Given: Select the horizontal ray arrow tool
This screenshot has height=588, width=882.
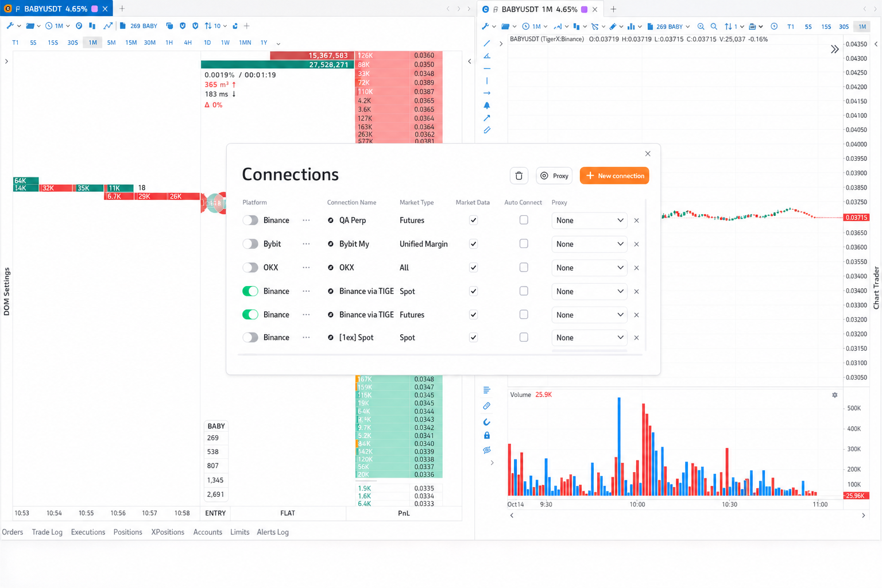Looking at the screenshot, I should (487, 93).
